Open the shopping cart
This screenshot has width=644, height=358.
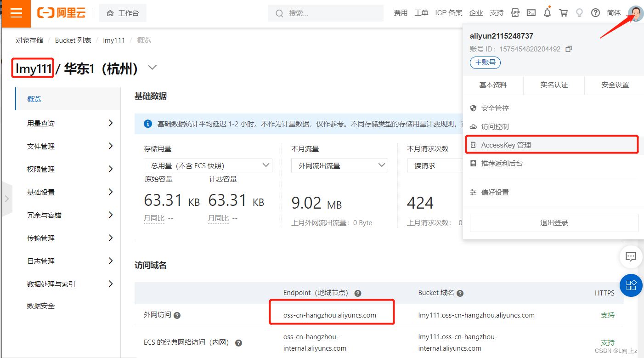coord(563,13)
